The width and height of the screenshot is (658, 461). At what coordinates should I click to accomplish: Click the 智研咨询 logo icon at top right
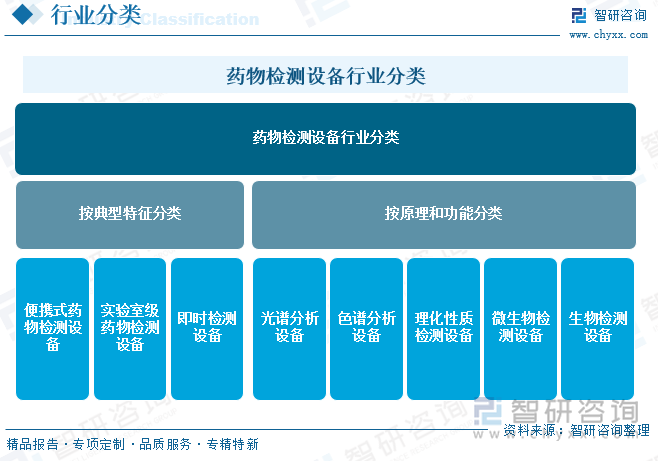pos(579,16)
